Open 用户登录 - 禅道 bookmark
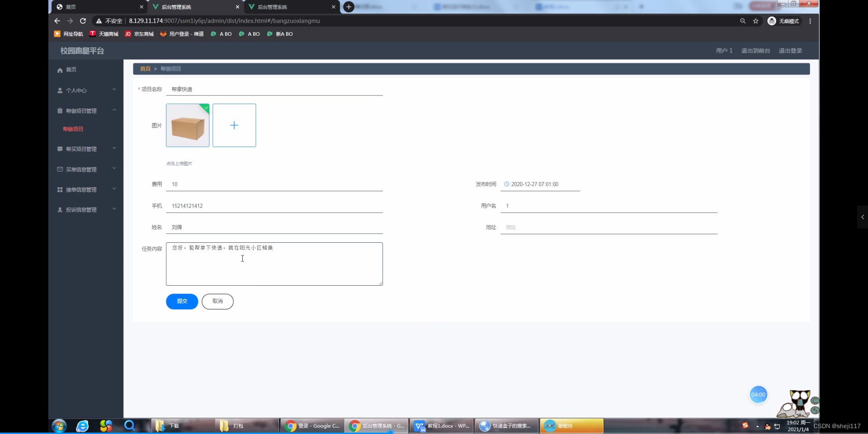This screenshot has height=434, width=868. [182, 34]
